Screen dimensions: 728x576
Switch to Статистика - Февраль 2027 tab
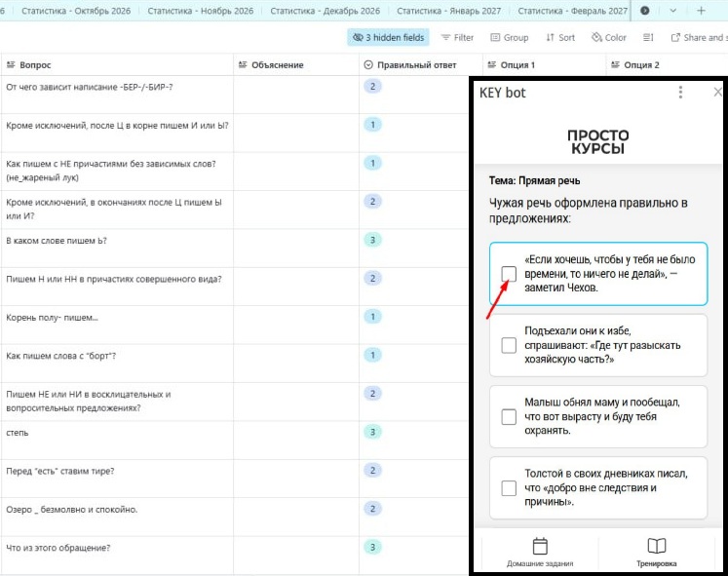click(x=572, y=11)
